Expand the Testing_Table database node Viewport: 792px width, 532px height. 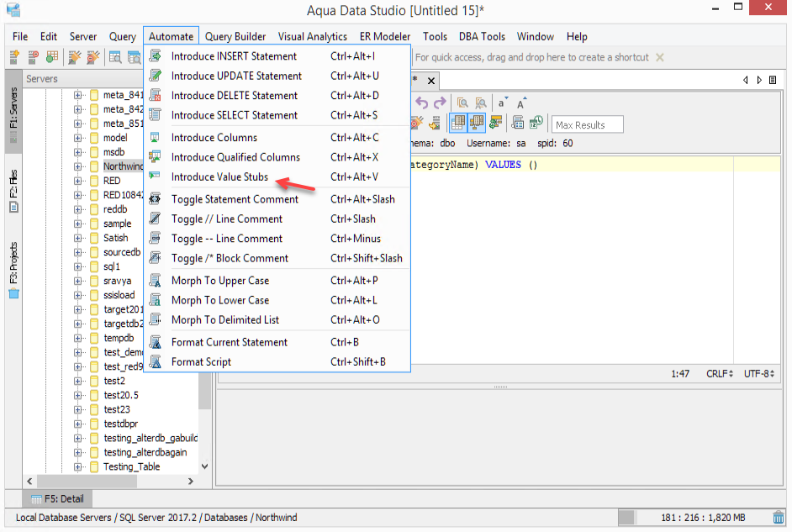point(78,466)
